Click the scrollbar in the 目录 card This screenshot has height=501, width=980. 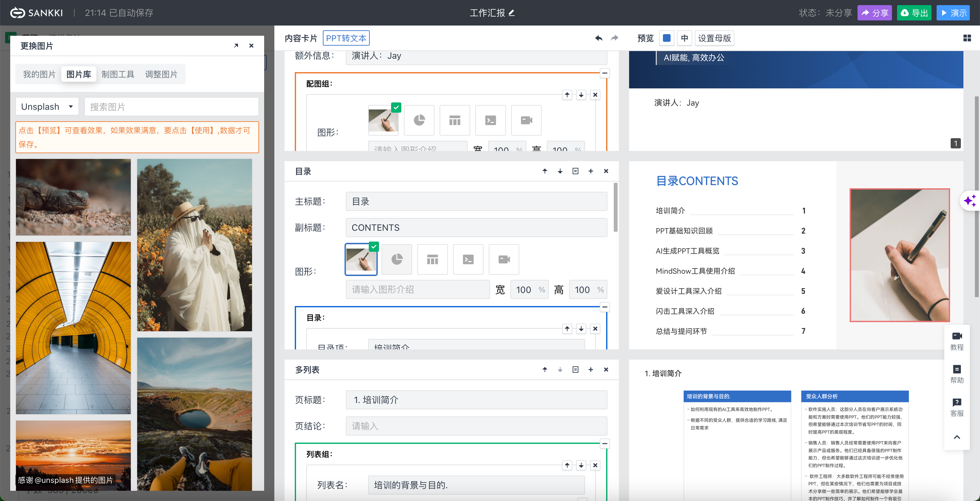(615, 207)
